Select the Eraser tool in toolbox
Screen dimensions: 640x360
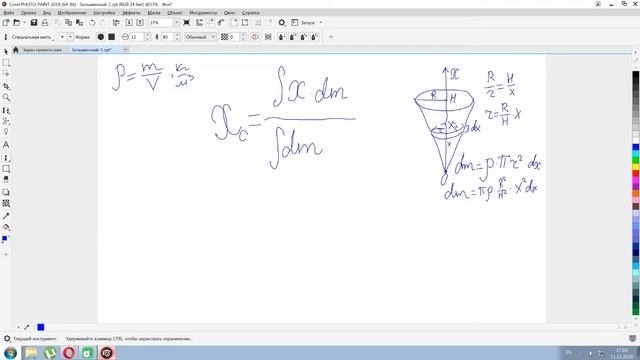tap(6, 179)
